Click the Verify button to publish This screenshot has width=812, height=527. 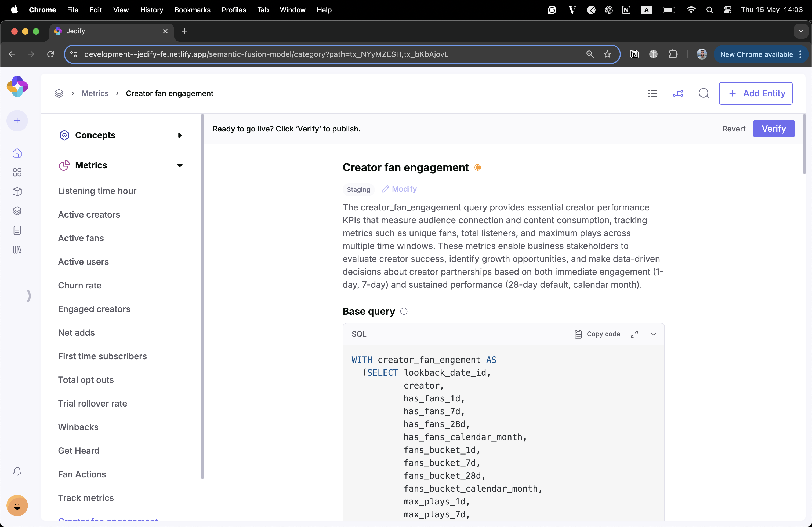pyautogui.click(x=773, y=129)
